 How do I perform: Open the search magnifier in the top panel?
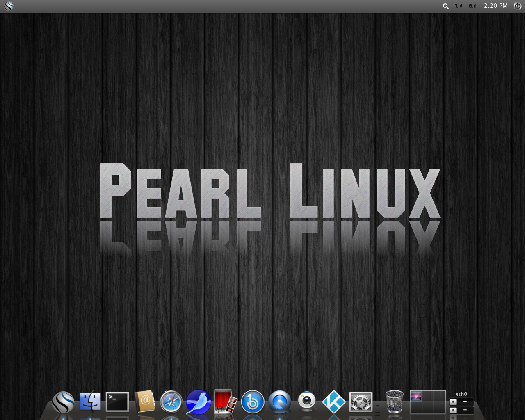point(446,6)
